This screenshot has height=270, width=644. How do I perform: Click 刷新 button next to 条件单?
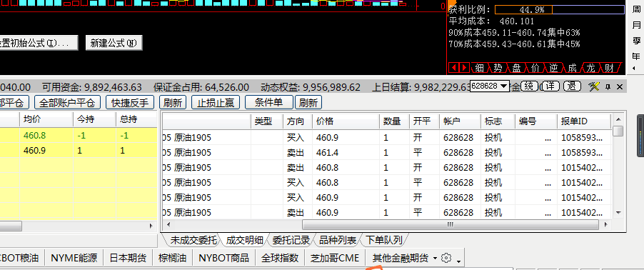(308, 102)
